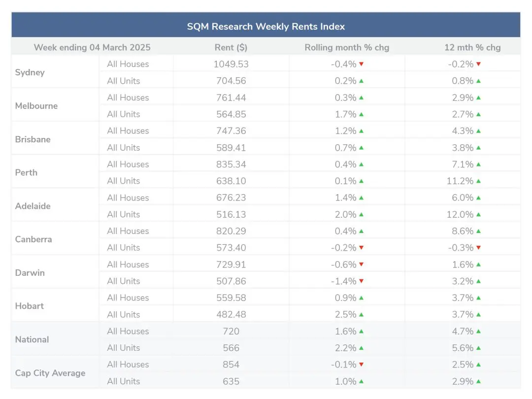Viewport: 532px width, 399px height.
Task: Click the green up arrow next to Canberra houses 8.6%
Action: 478,231
